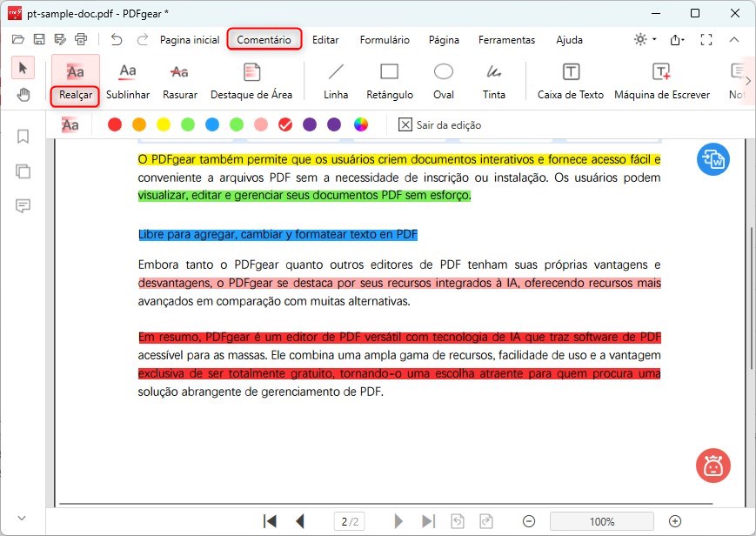Open the red AI chatbot assistant
The width and height of the screenshot is (756, 536).
[713, 466]
